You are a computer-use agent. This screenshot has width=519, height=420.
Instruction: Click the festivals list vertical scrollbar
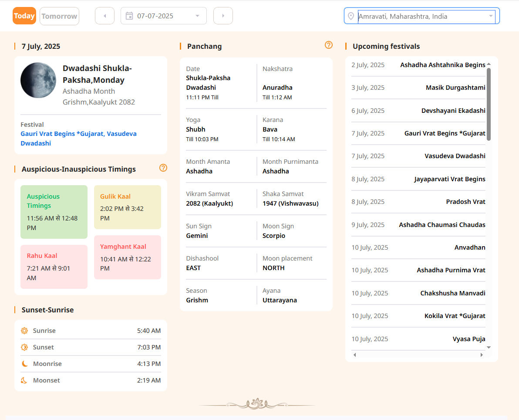click(489, 105)
